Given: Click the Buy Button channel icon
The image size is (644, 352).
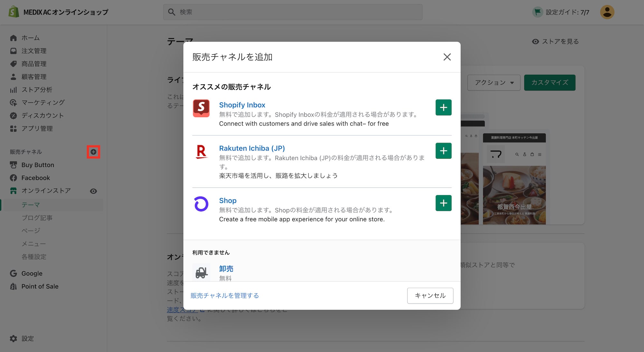Looking at the screenshot, I should point(13,165).
